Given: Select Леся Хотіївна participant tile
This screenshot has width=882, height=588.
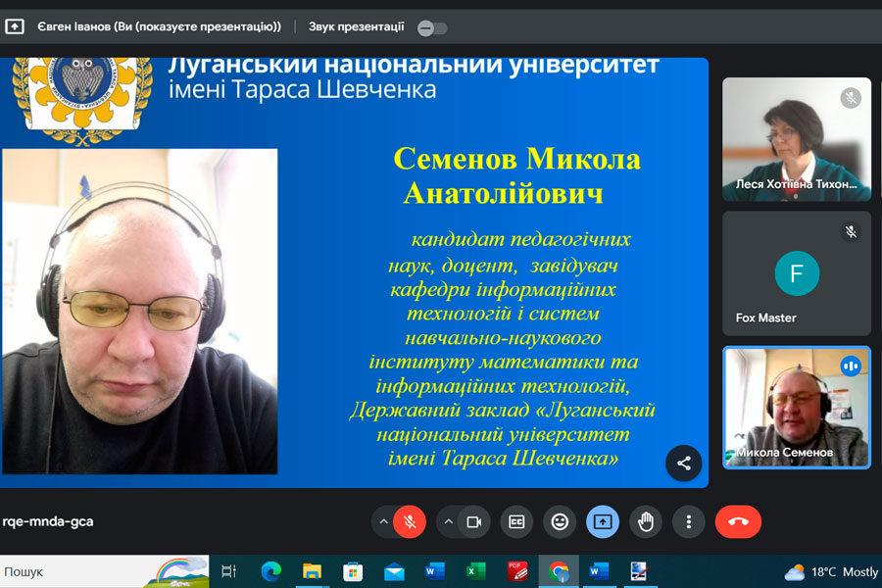Looking at the screenshot, I should (x=797, y=139).
